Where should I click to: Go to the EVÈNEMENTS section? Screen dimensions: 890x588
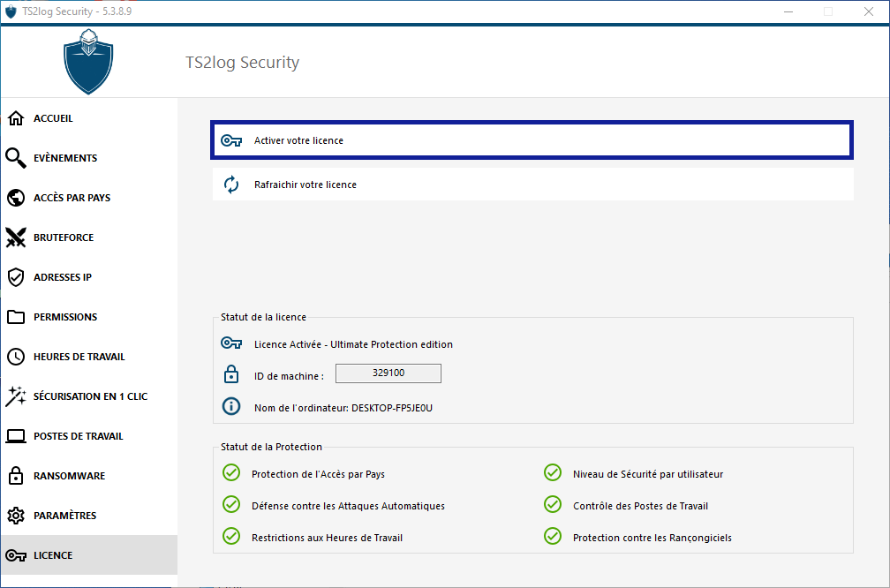pyautogui.click(x=89, y=158)
